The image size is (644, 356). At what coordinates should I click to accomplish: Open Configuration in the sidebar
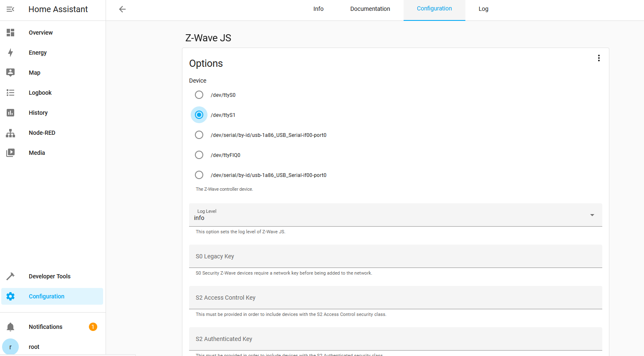click(x=52, y=296)
